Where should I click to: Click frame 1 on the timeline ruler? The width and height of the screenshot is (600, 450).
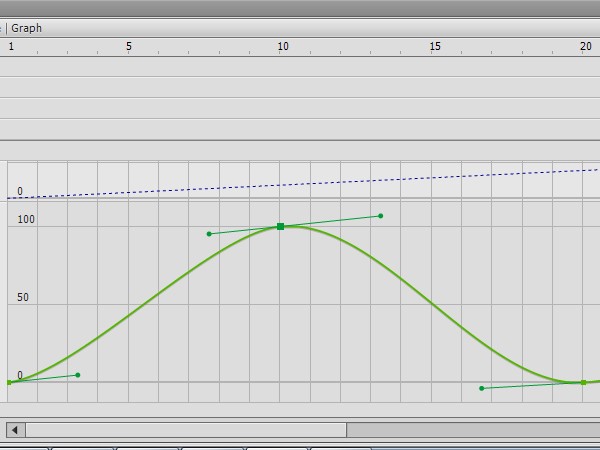(x=11, y=46)
